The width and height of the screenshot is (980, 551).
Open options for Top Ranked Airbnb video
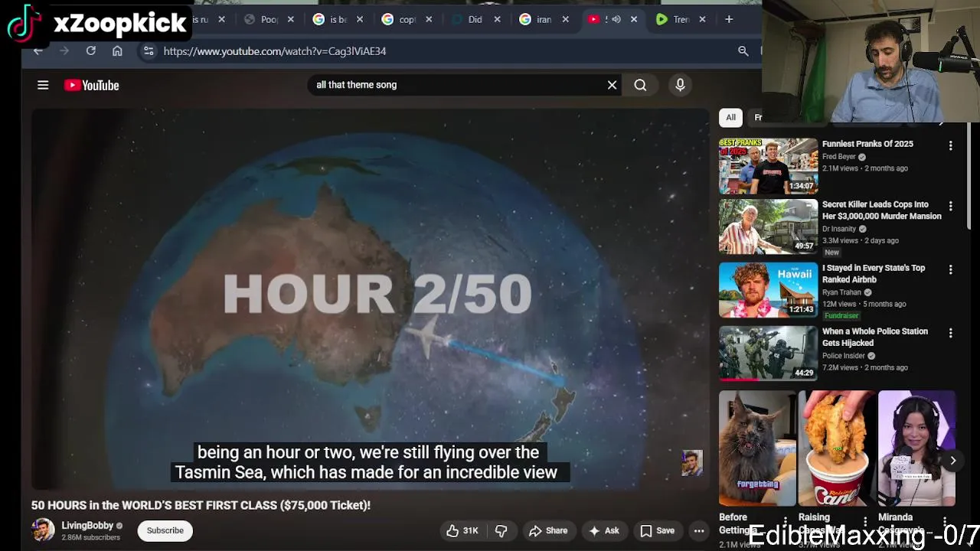pos(950,270)
